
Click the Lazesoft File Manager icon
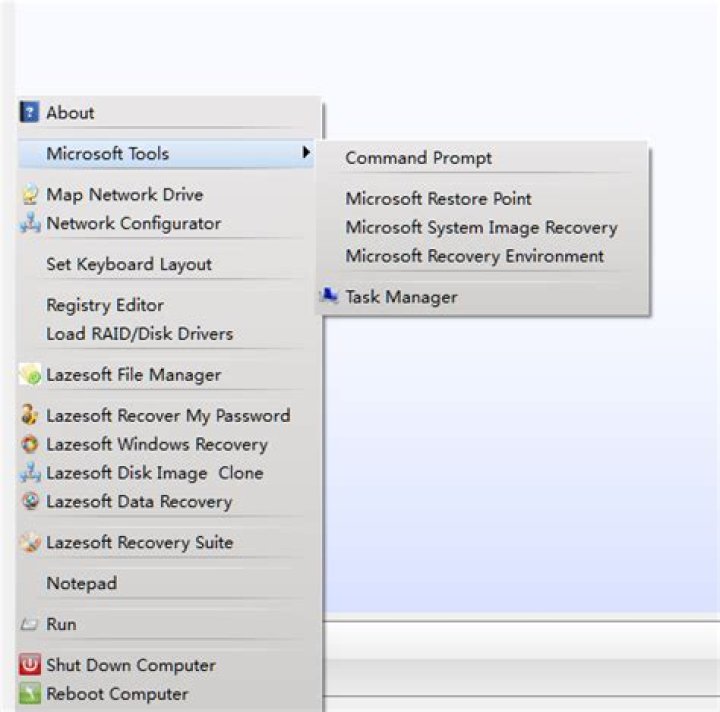coord(30,375)
